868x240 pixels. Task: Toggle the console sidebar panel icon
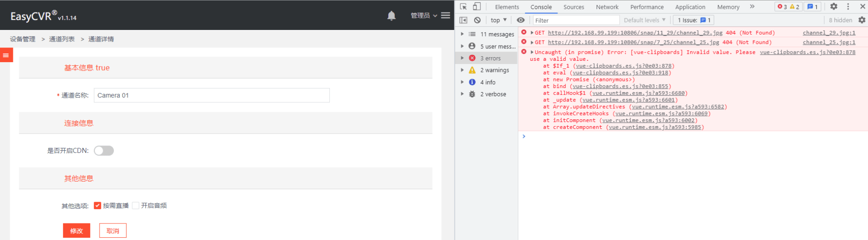pos(463,20)
